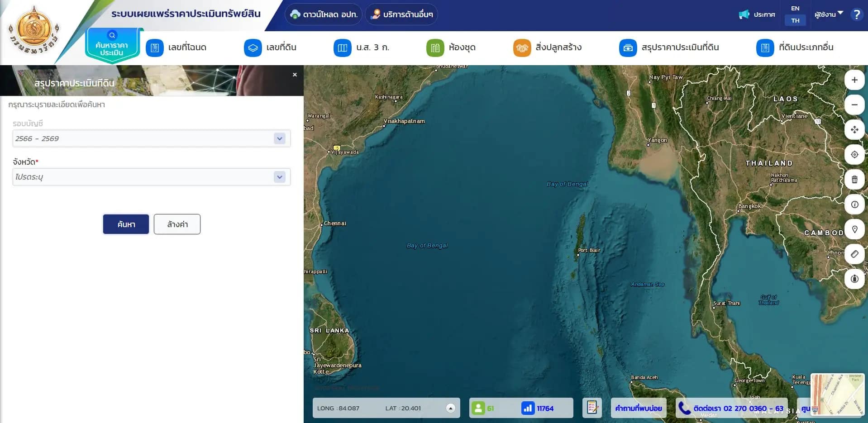The height and width of the screenshot is (423, 868).
Task: Activate the ruler measurement tool
Action: click(854, 254)
